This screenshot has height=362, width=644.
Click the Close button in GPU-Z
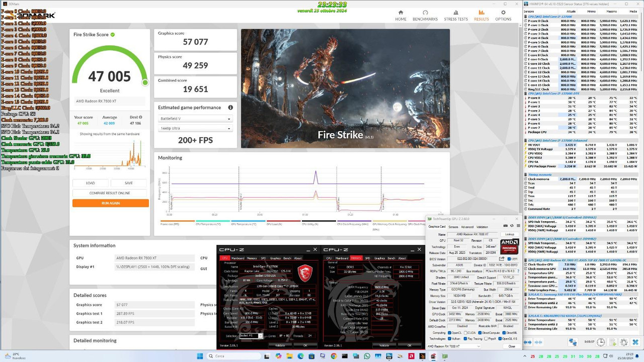[x=512, y=346]
